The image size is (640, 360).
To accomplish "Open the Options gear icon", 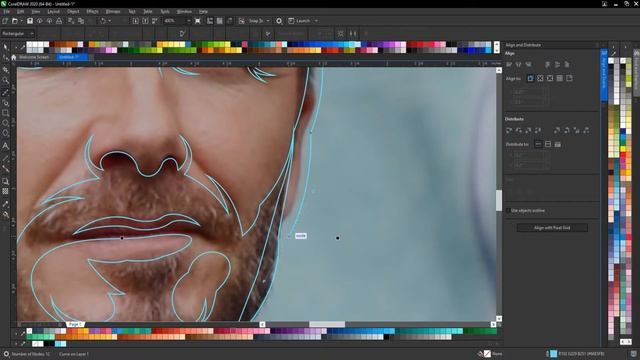I will point(279,20).
